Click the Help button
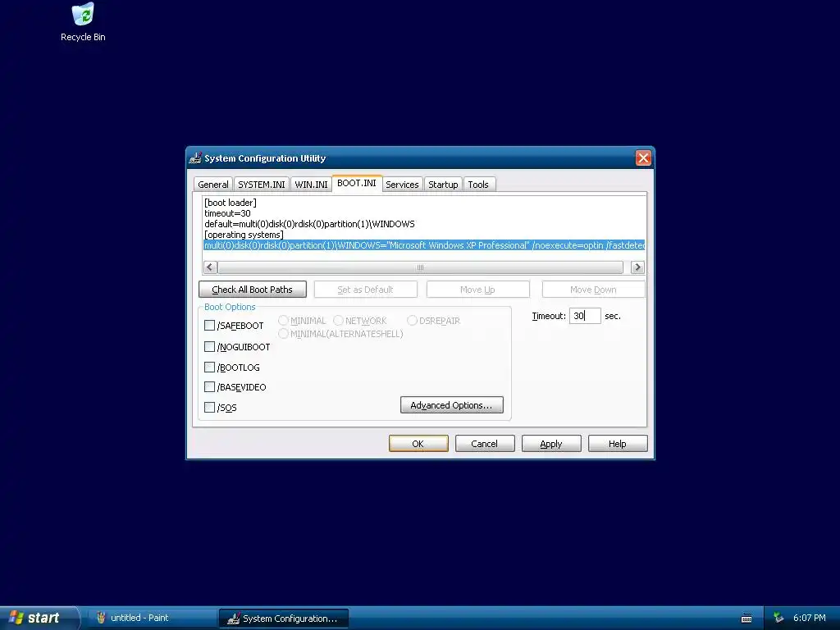The image size is (840, 630). (x=618, y=444)
